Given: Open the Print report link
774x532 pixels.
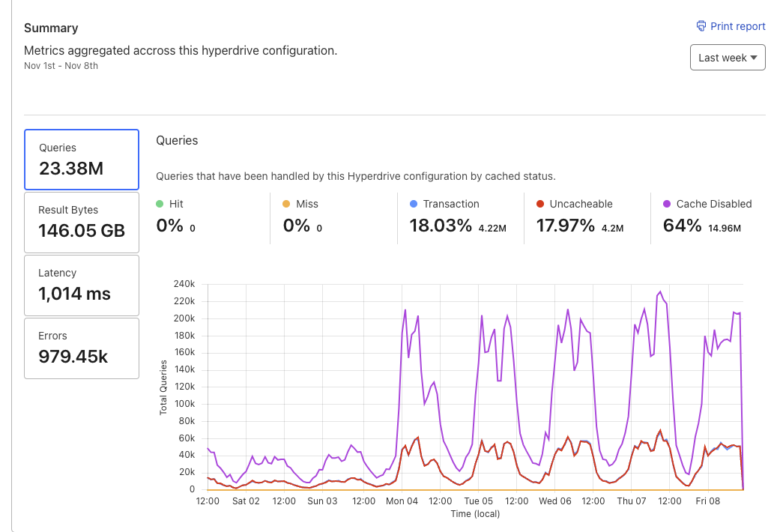Looking at the screenshot, I should coord(737,26).
